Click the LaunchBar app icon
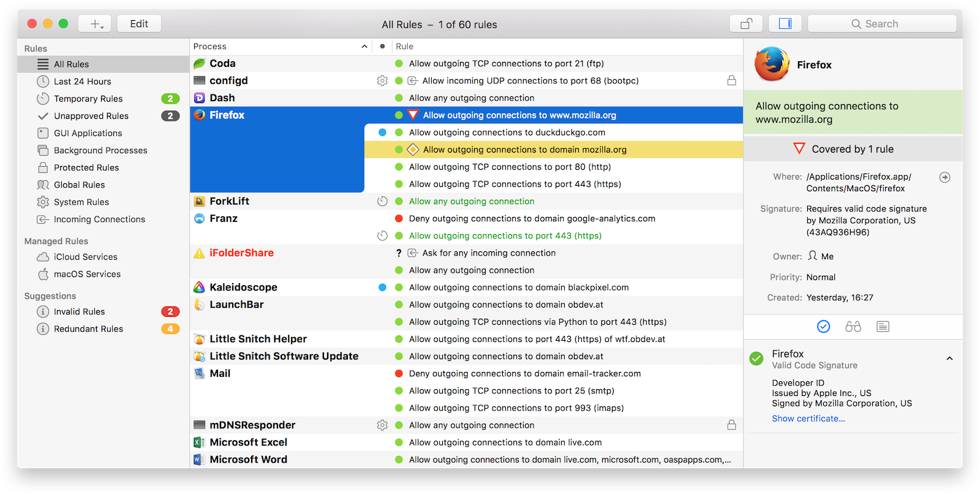This screenshot has width=980, height=494. (198, 305)
